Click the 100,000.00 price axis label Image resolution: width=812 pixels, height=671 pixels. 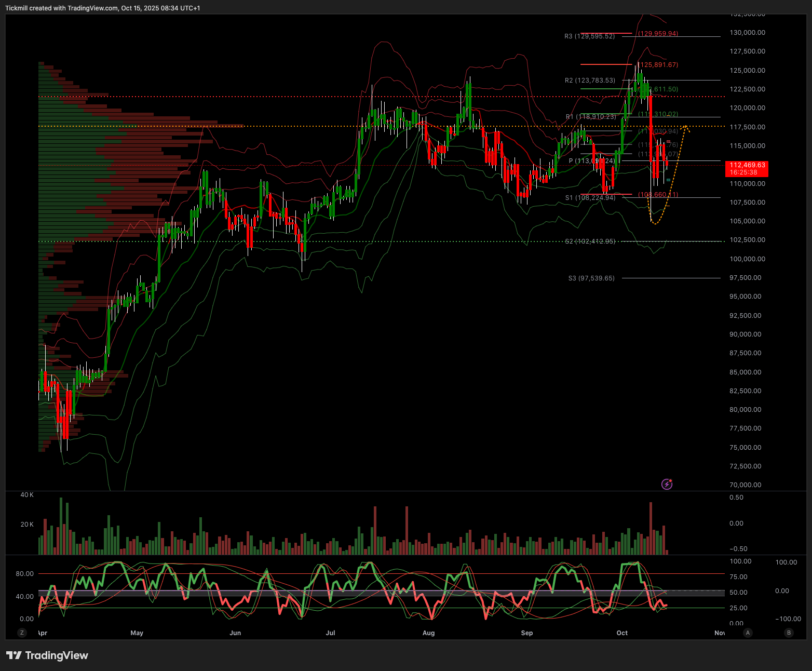click(x=747, y=259)
